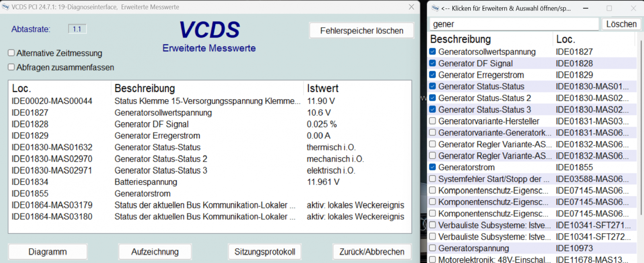Screen dimensions: 644x263
Task: Click VCDS app icon in main title bar
Action: [x=5, y=7]
